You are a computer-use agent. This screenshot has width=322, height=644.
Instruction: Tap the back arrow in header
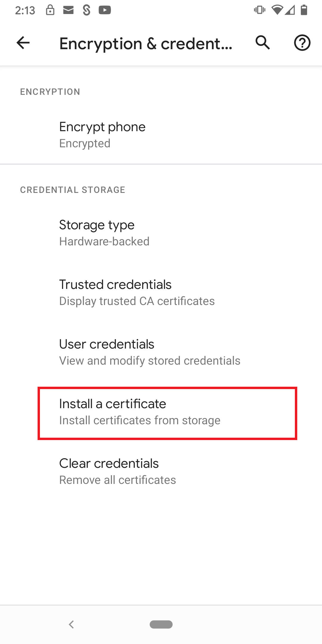tap(23, 43)
